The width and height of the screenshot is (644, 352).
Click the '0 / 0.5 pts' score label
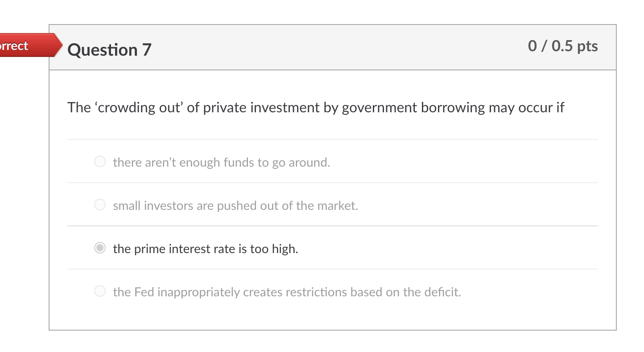(563, 46)
